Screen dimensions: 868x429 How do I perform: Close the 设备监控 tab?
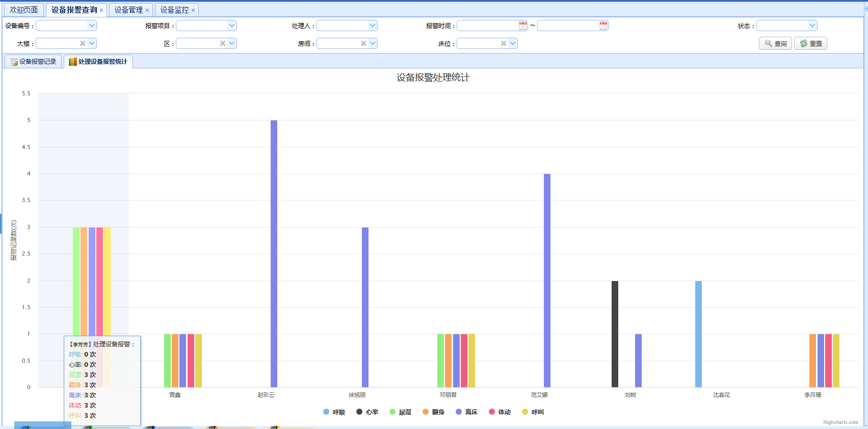point(193,10)
